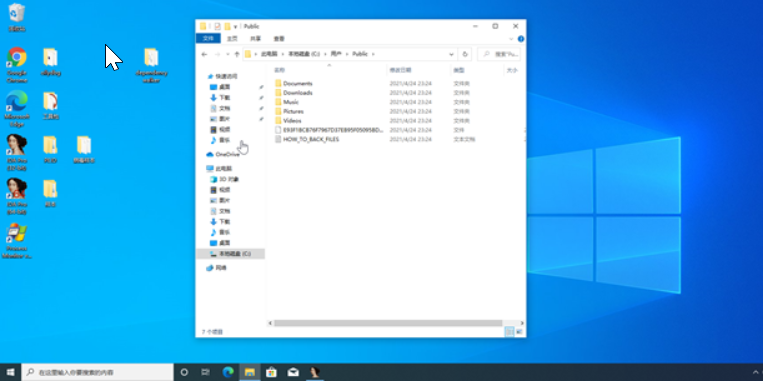Open the Windows Start menu
This screenshot has width=763, height=381.
tap(10, 372)
